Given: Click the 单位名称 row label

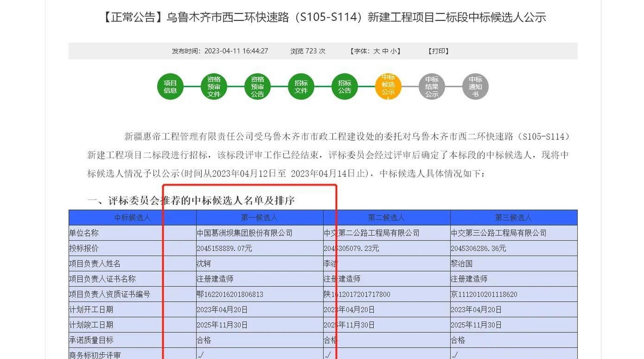Looking at the screenshot, I should click(84, 233).
